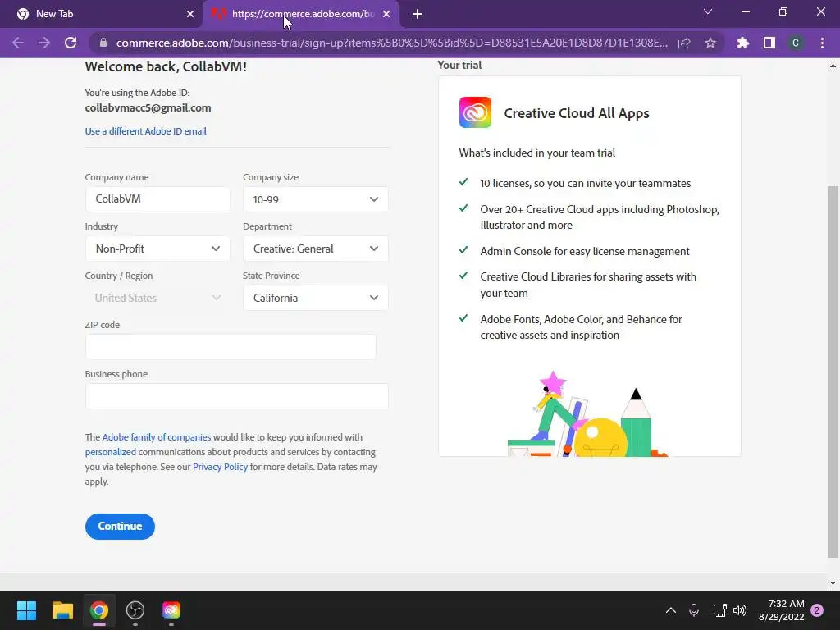Click the browser address bar URL
The height and width of the screenshot is (630, 840).
[391, 43]
